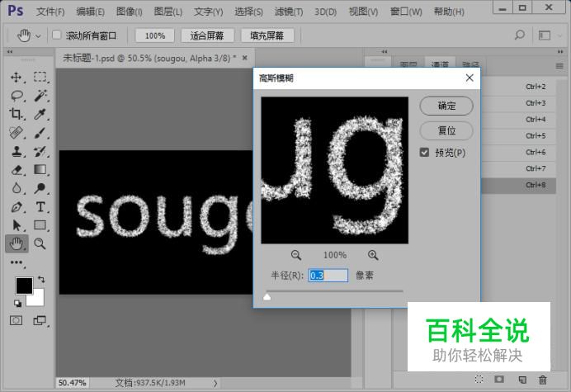Open the Edit Toolbar three-dots menu
Viewport: 571px width, 392px height.
click(x=17, y=262)
